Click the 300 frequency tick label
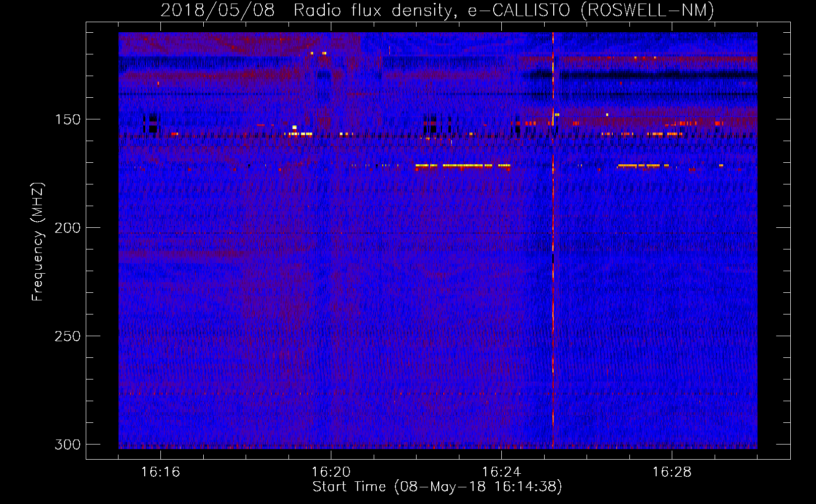 tap(68, 445)
